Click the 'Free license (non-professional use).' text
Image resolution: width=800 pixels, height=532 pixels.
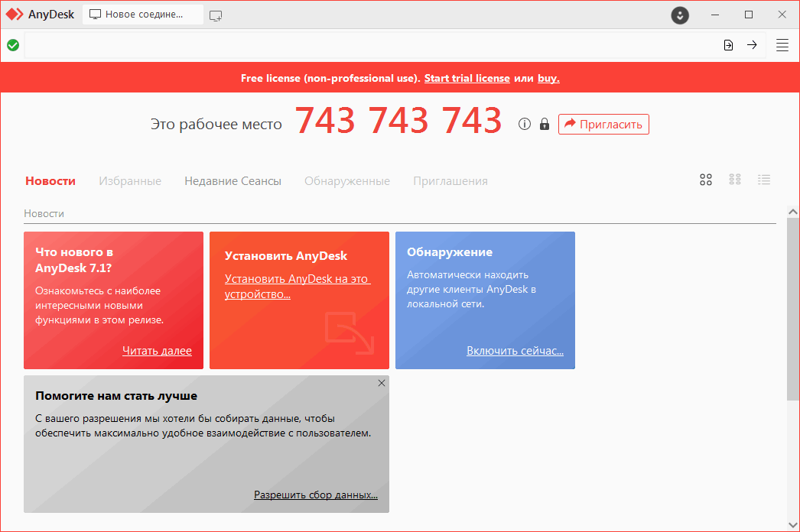[330, 78]
